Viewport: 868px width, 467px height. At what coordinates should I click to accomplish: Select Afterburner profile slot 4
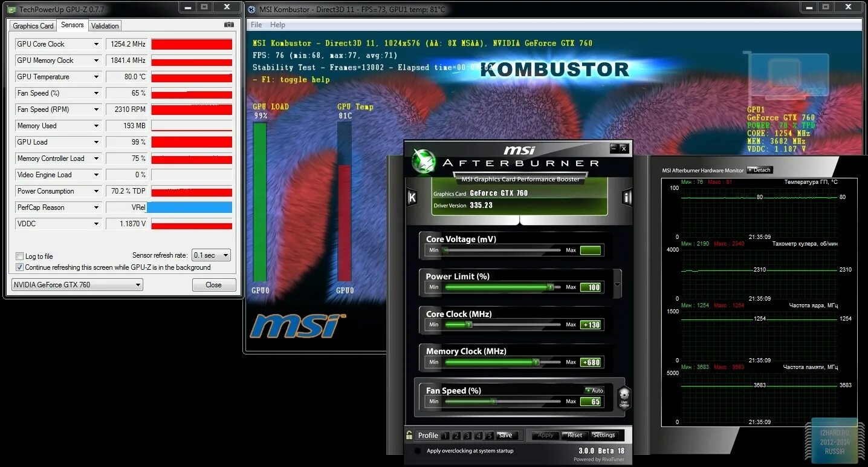click(x=479, y=436)
